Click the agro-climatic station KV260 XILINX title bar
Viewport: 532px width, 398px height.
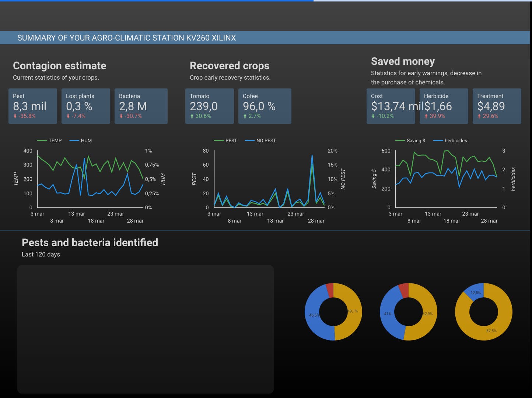[265, 38]
